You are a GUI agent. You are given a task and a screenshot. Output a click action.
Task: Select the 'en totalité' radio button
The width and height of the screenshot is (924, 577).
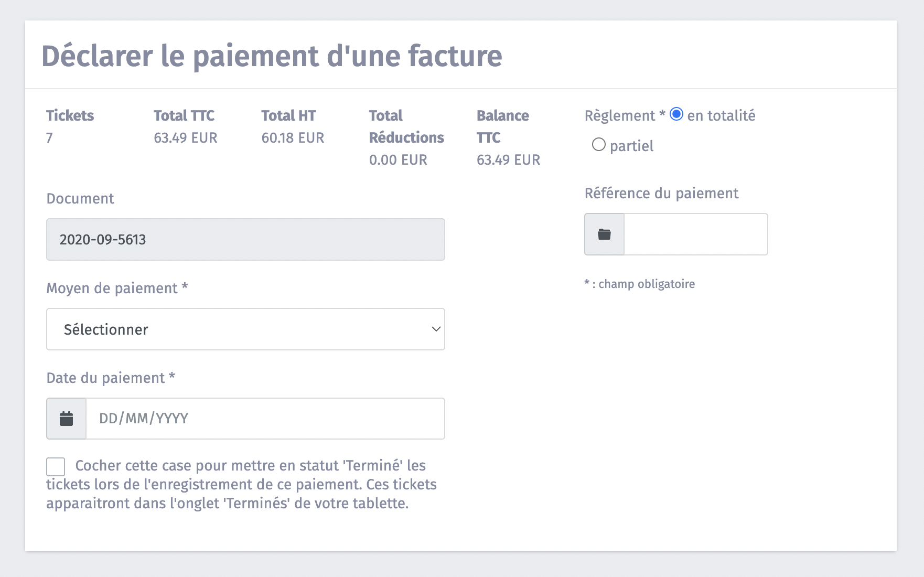[676, 114]
